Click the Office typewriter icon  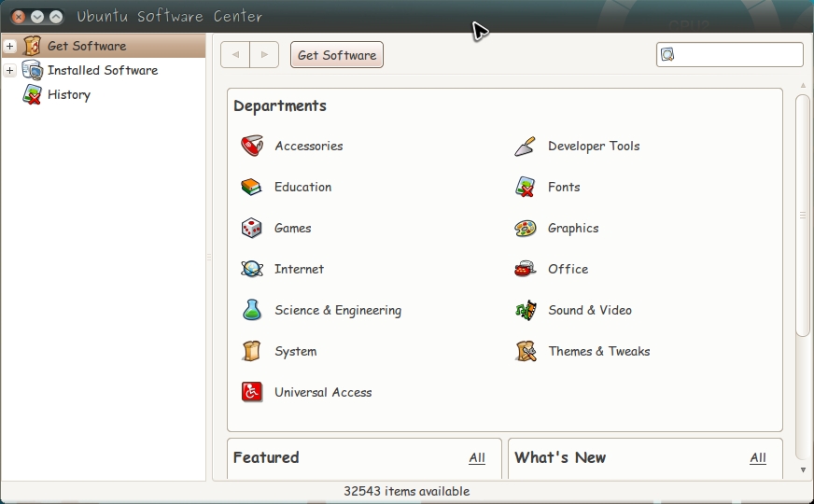point(526,269)
